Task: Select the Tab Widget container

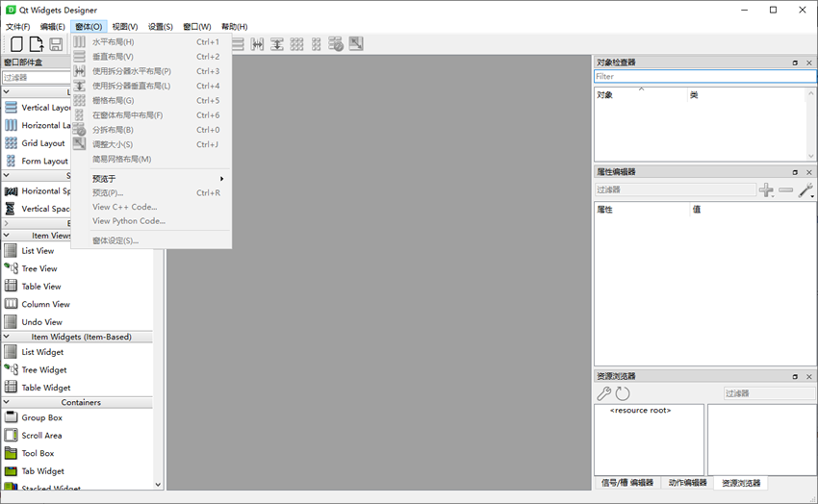Action: tap(35, 470)
